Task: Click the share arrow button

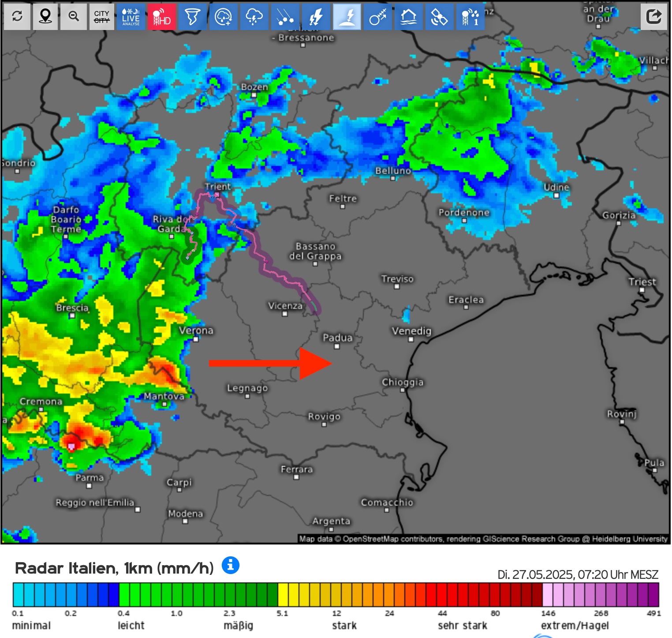Action: [x=654, y=17]
